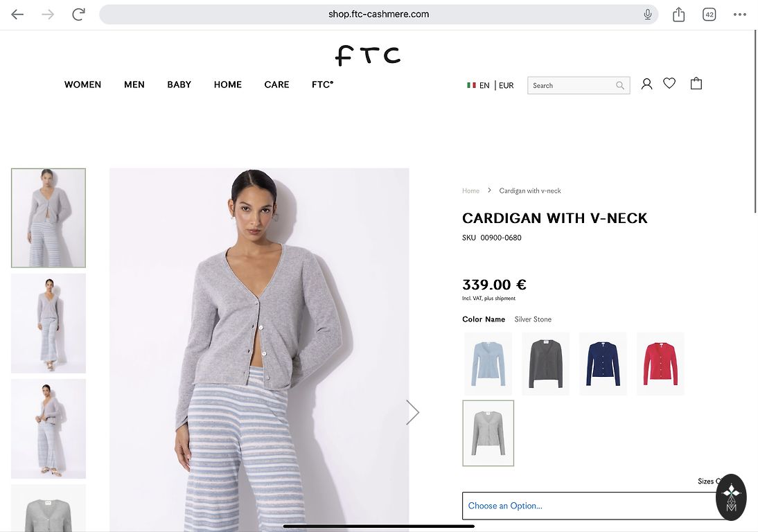Tap the microphone icon in address bar
The image size is (758, 532).
click(x=648, y=15)
